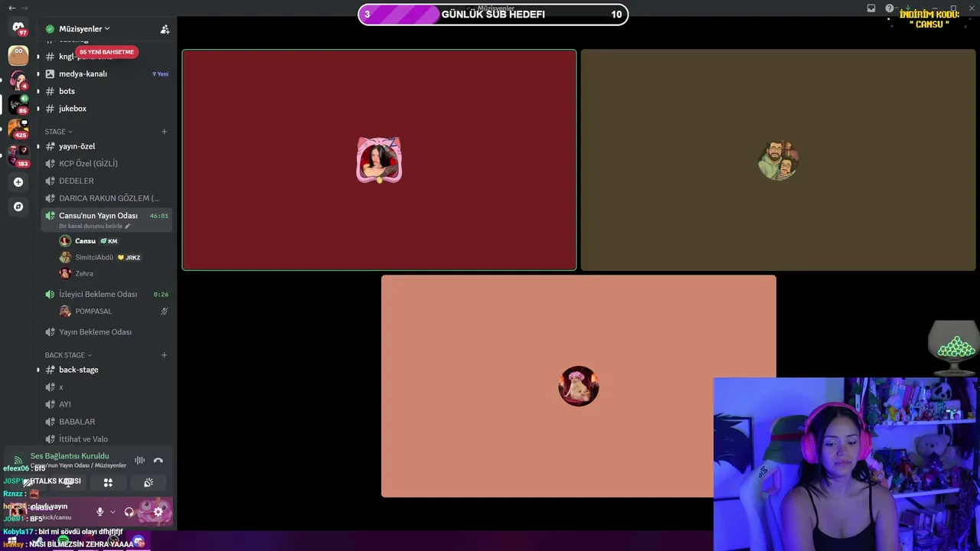The width and height of the screenshot is (980, 551).
Task: Open the jukebox text channel
Action: click(x=106, y=109)
